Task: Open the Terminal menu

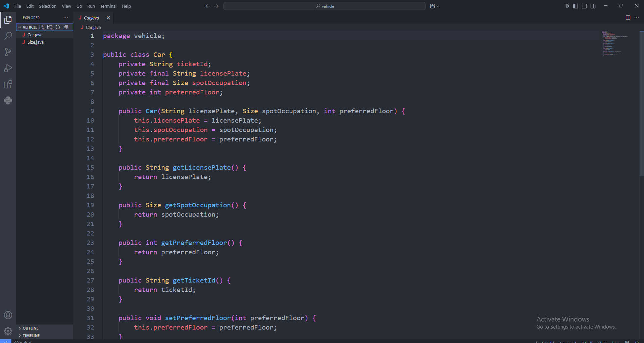Action: pyautogui.click(x=108, y=6)
